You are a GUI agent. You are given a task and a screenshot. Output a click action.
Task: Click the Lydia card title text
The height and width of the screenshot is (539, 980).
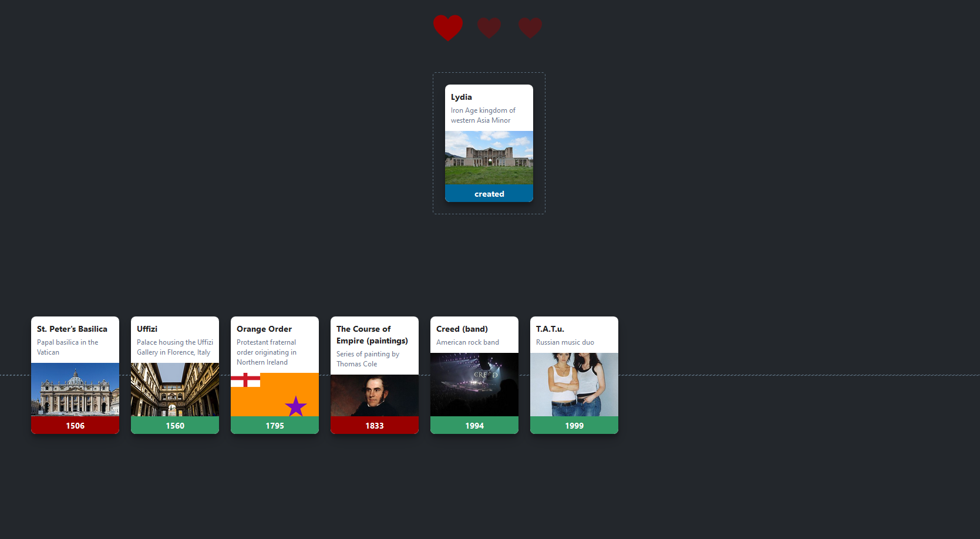point(462,97)
